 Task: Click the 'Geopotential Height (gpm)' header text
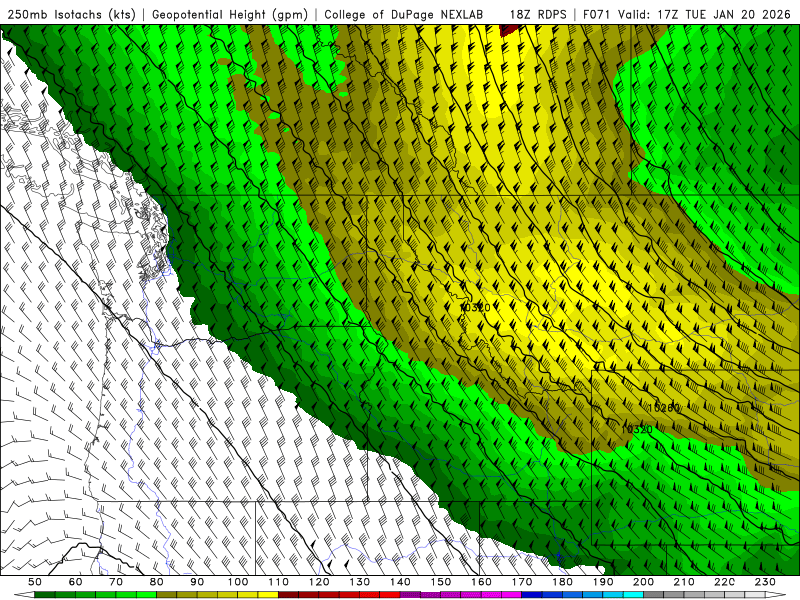[230, 14]
